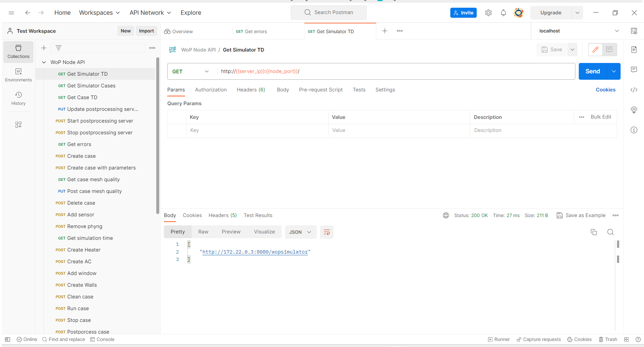Toggle response line wrap

(x=327, y=232)
